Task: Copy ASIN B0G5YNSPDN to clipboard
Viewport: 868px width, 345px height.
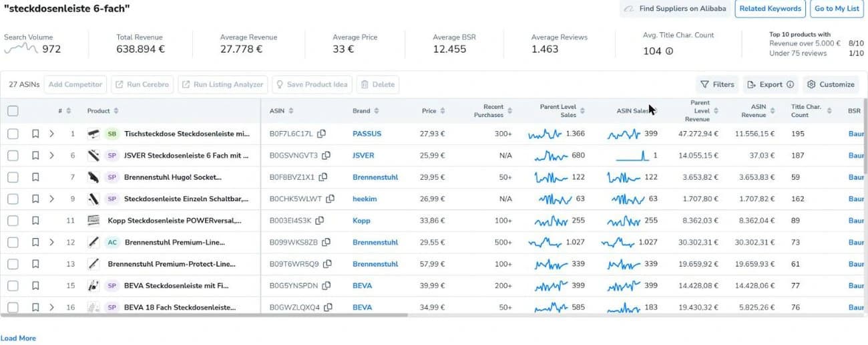Action: pos(327,285)
